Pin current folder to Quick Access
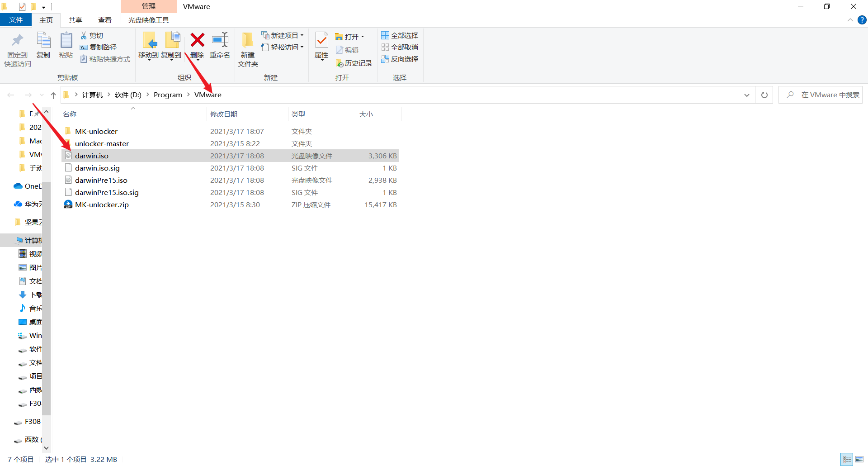Screen dimensions: 868x466 tap(17, 48)
